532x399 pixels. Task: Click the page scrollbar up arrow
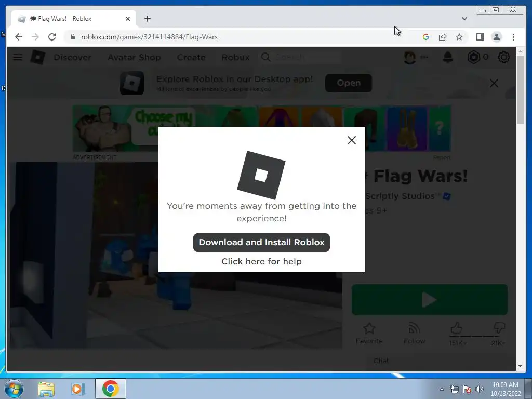coord(520,51)
